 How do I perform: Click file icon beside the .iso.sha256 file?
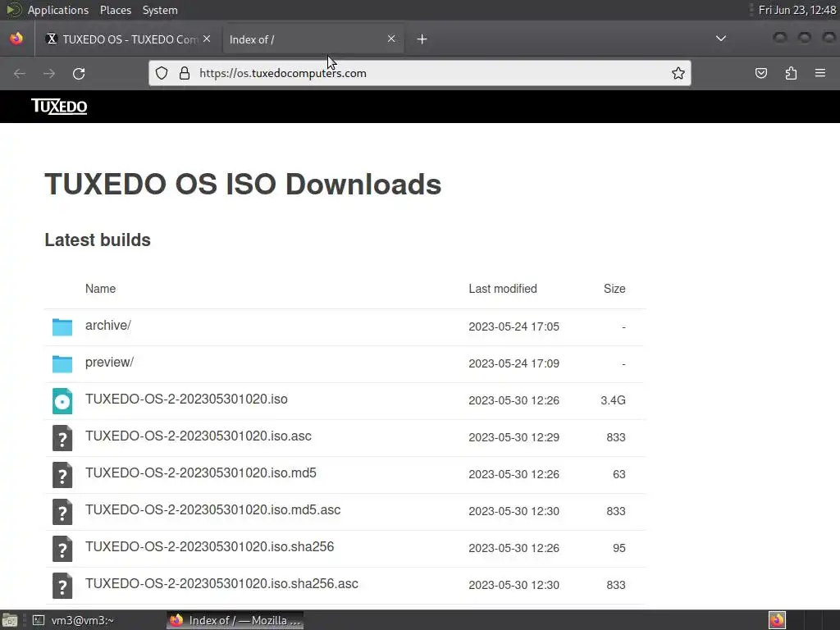pos(62,549)
